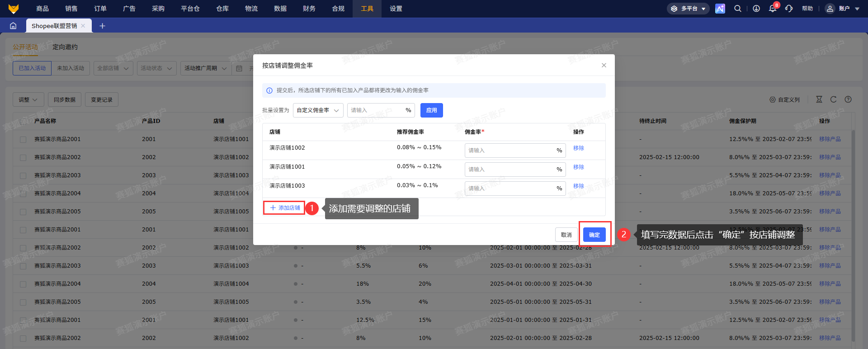868x349 pixels.
Task: Open the 工具 menu
Action: tap(367, 9)
